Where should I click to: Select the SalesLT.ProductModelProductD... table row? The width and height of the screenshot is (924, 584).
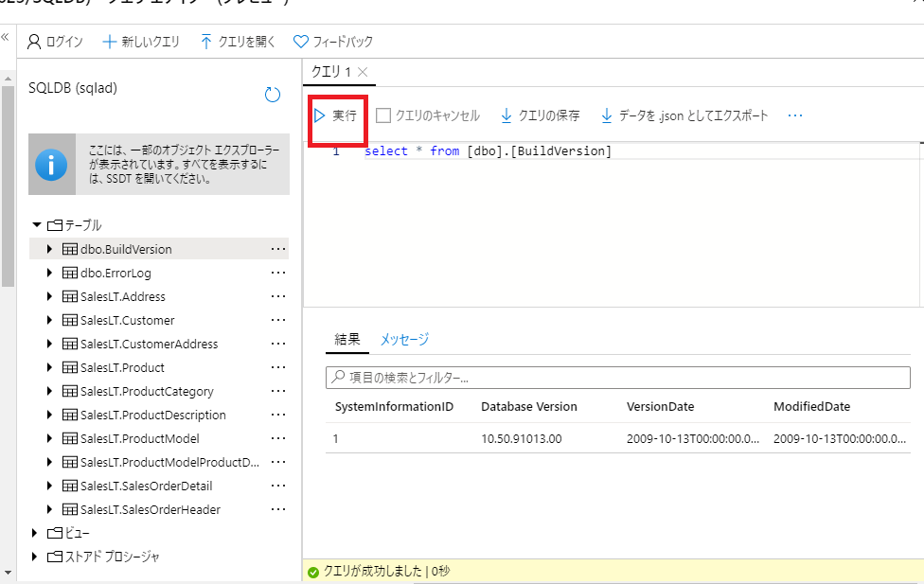pos(159,462)
